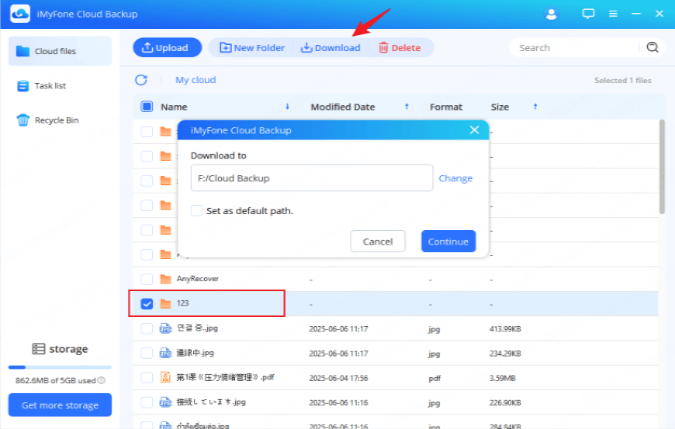Image resolution: width=675 pixels, height=429 pixels.
Task: Click the info icon next to storage usage
Action: [x=101, y=380]
